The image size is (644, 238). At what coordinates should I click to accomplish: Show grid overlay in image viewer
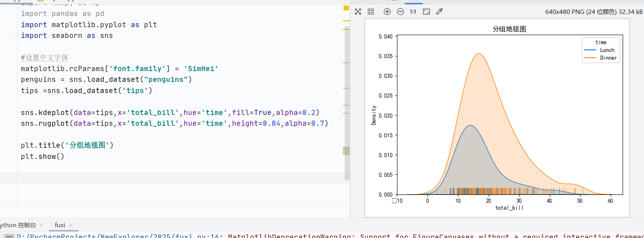coord(371,12)
